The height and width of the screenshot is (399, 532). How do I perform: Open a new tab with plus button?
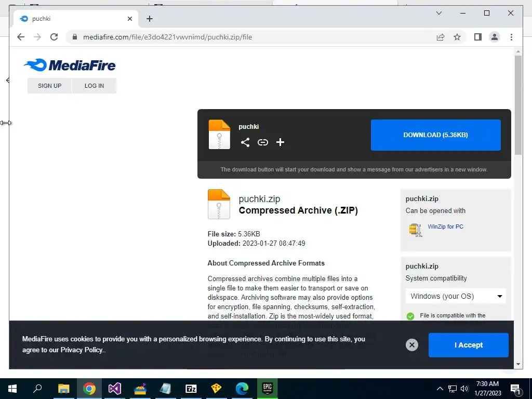(149, 19)
